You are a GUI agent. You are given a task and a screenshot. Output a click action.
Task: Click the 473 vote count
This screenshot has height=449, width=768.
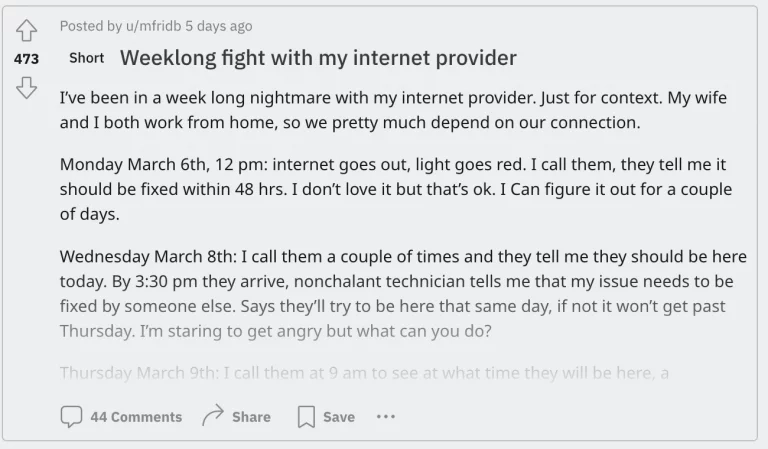click(26, 59)
